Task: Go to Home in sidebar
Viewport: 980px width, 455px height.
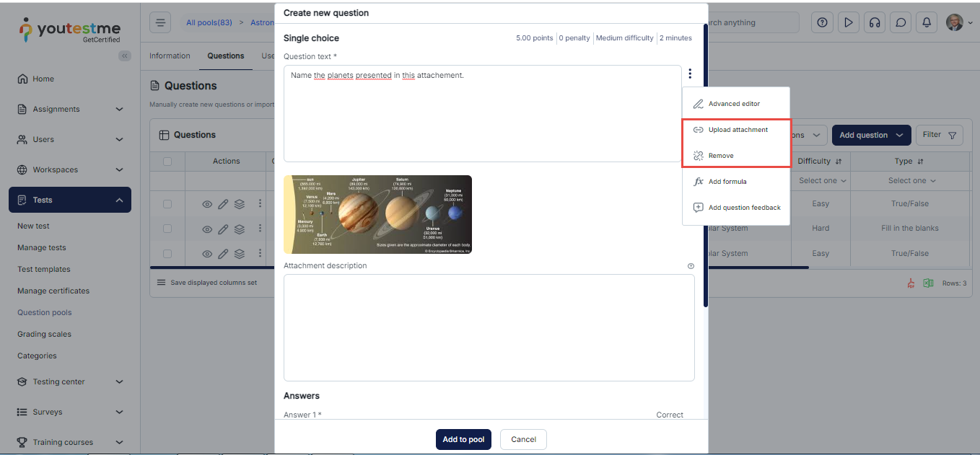Action: tap(43, 79)
